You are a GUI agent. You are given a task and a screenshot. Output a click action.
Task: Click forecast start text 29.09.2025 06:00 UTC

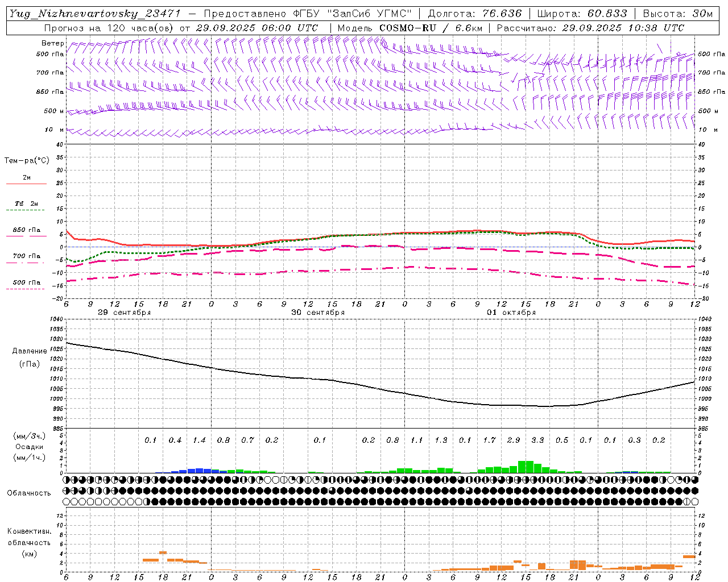tap(257, 28)
